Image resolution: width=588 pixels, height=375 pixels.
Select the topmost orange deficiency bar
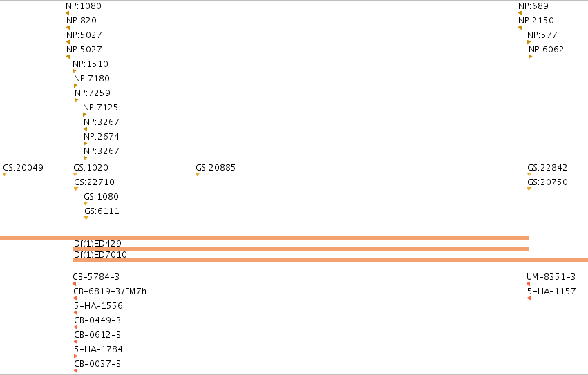(x=265, y=238)
